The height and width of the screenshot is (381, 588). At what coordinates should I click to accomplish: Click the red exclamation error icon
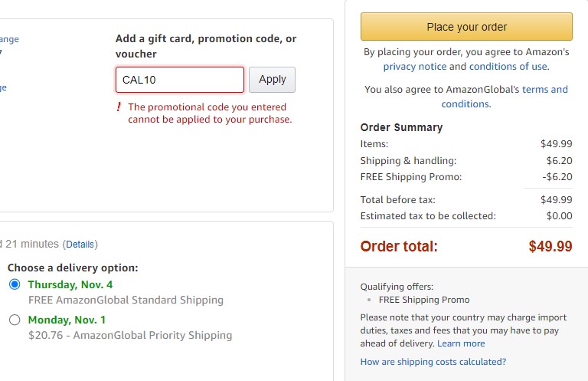tap(119, 107)
